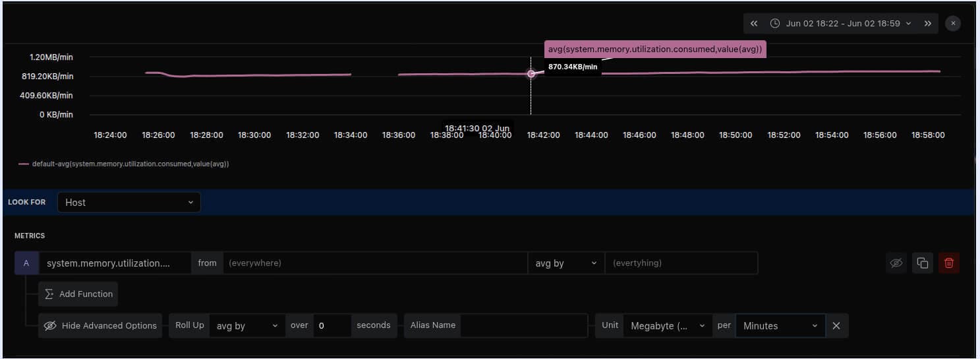Click the system.memory.utilization metric name field

click(115, 263)
